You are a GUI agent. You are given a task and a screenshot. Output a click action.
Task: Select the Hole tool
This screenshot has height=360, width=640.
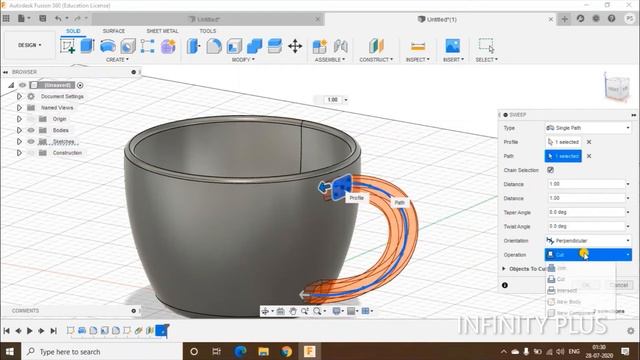pyautogui.click(x=128, y=46)
